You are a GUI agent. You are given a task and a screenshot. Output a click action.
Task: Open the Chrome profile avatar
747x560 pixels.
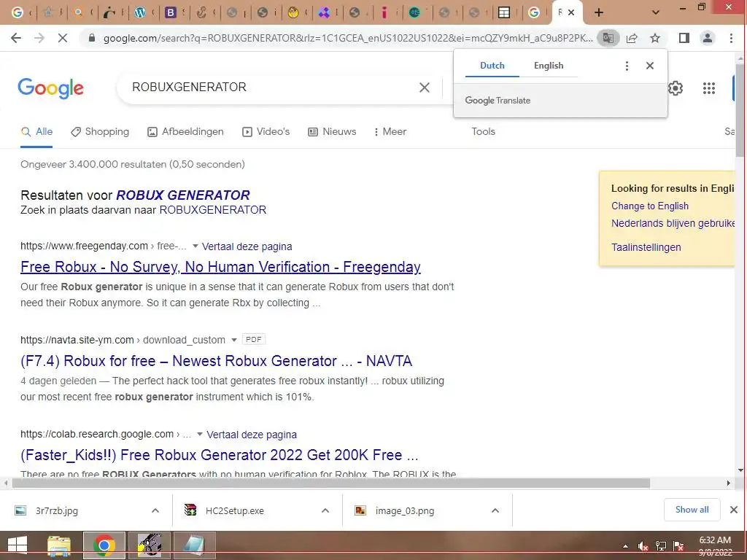[708, 38]
